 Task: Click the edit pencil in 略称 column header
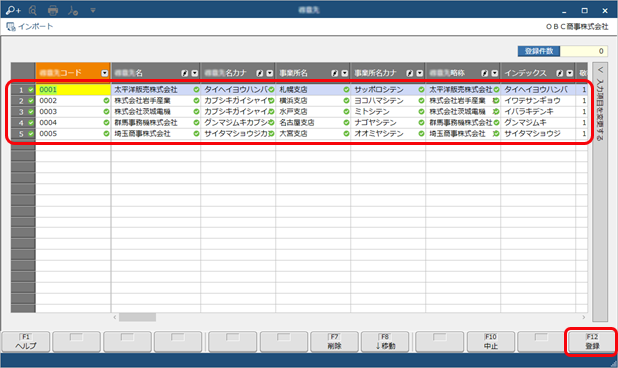click(x=484, y=73)
